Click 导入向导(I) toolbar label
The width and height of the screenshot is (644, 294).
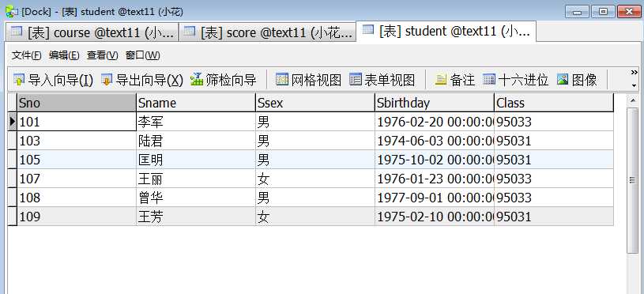pyautogui.click(x=61, y=80)
